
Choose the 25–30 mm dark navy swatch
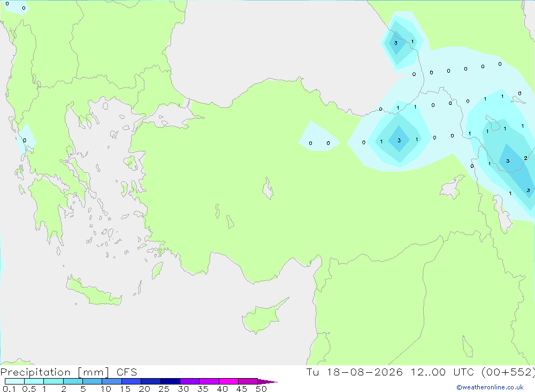coord(170,381)
